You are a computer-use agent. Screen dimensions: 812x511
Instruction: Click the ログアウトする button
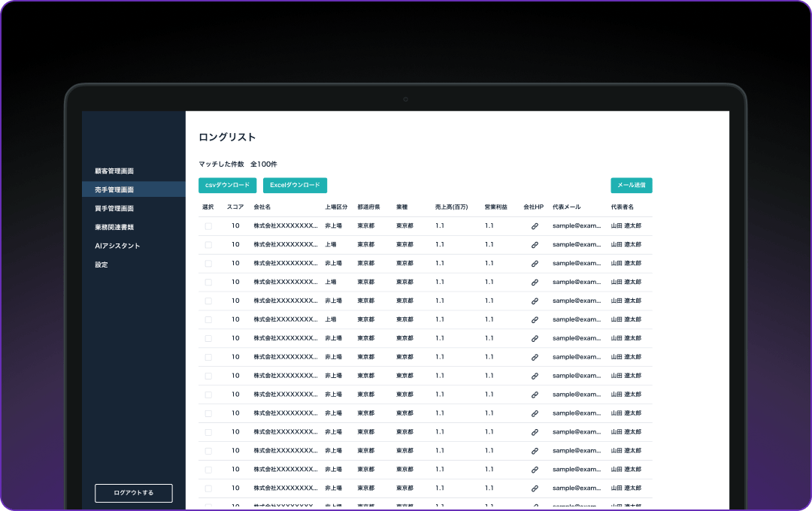[134, 493]
